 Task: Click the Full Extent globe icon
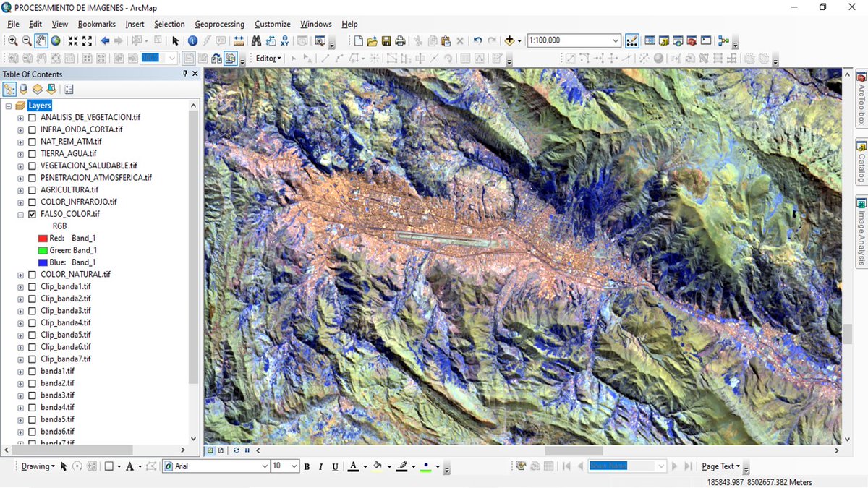[x=56, y=41]
